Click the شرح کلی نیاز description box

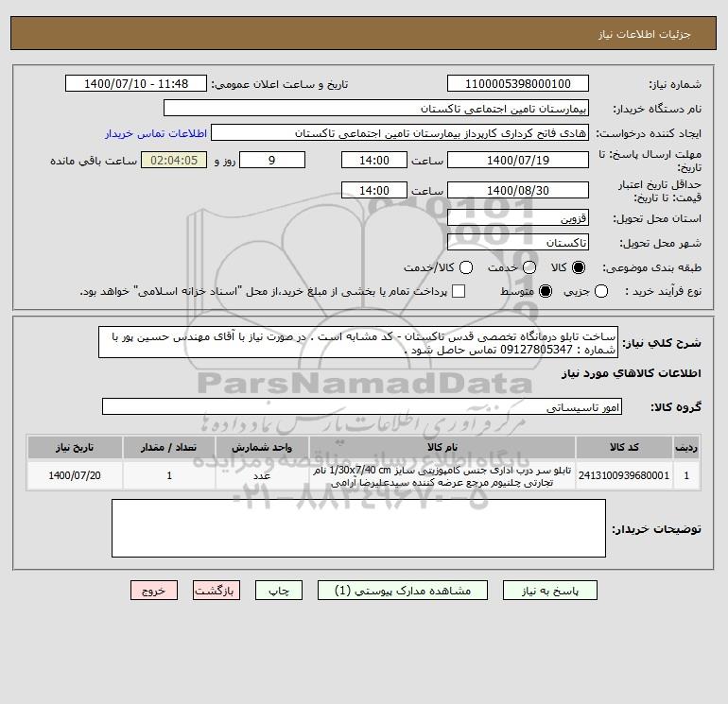pyautogui.click(x=358, y=342)
